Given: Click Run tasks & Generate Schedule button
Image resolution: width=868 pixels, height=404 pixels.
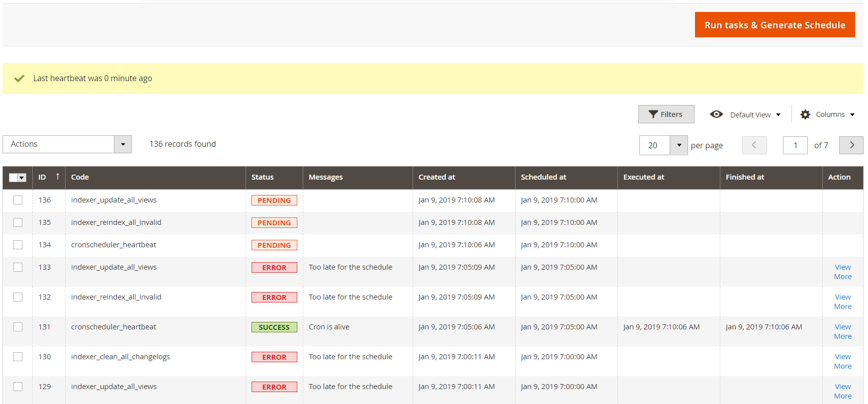Looking at the screenshot, I should pos(775,25).
